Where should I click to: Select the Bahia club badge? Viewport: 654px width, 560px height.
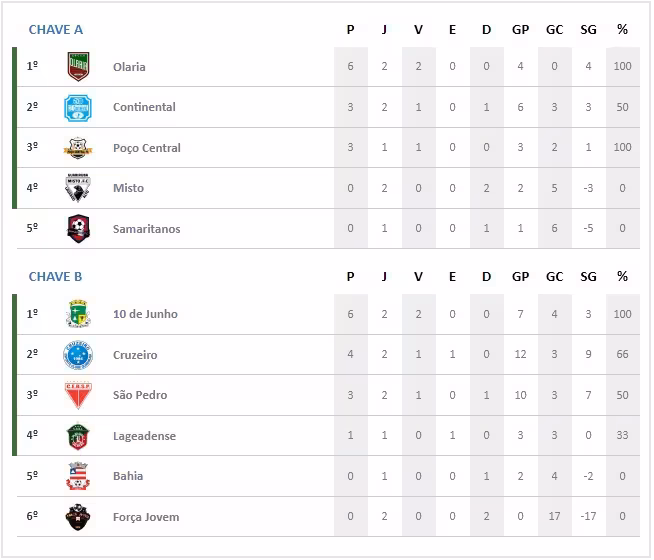click(78, 476)
